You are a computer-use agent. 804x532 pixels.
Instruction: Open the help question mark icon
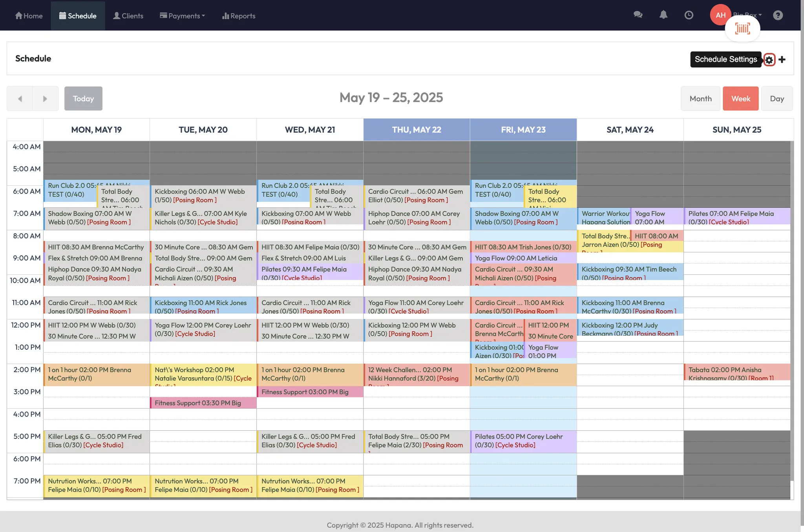778,15
